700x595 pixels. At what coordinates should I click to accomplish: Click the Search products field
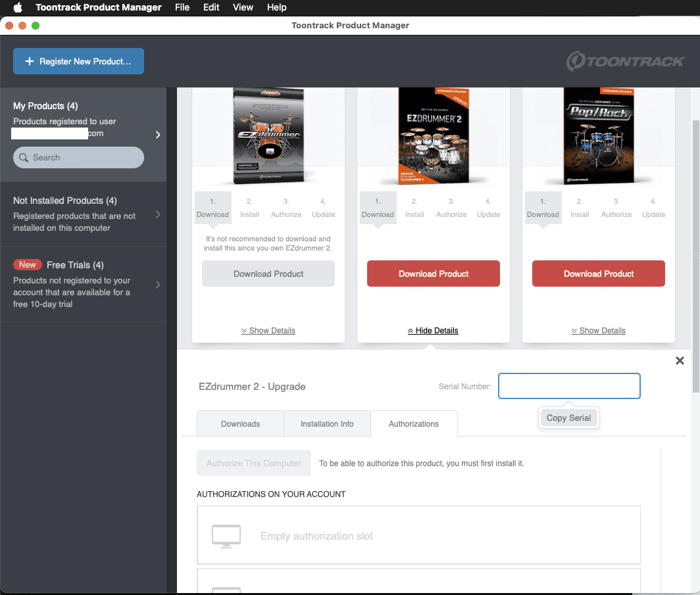[x=78, y=157]
